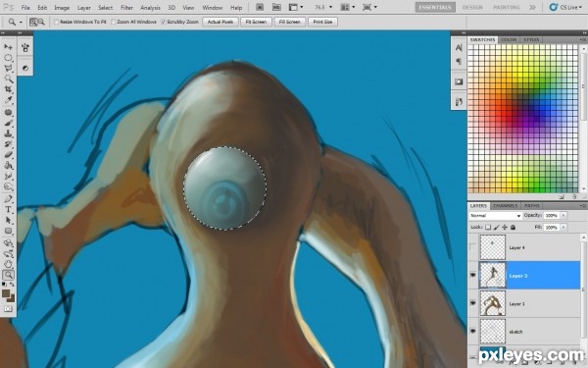Select the Type tool

point(8,210)
